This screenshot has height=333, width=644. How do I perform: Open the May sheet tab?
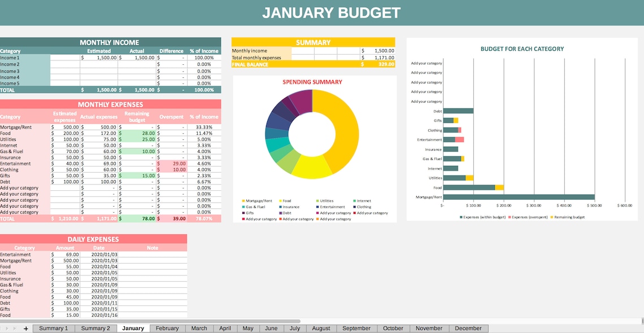pyautogui.click(x=248, y=328)
